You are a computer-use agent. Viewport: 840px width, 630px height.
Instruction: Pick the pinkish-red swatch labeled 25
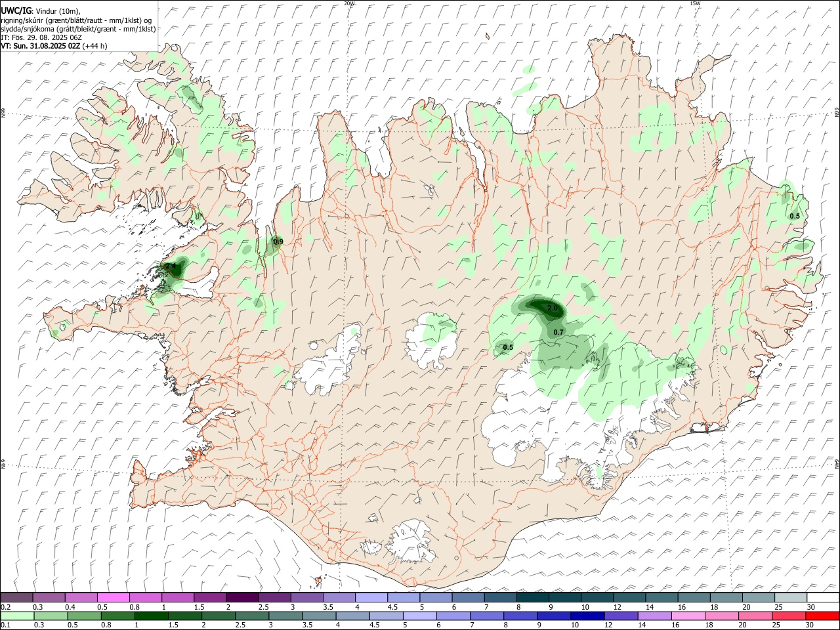788,616
